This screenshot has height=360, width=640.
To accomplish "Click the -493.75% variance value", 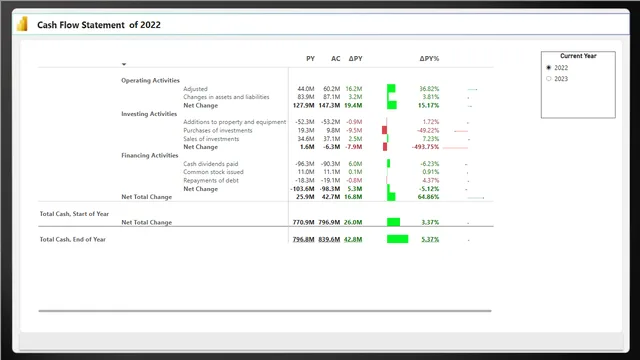I will coord(425,147).
